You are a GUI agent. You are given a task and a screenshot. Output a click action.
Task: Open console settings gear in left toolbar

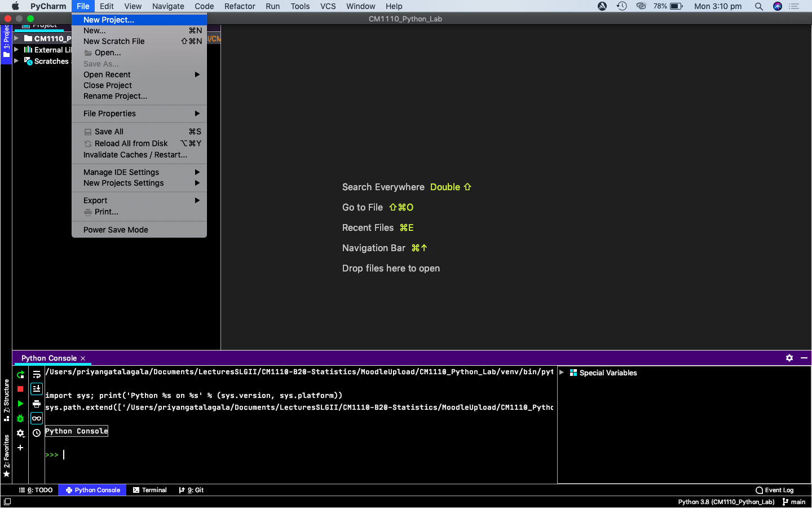tap(20, 433)
